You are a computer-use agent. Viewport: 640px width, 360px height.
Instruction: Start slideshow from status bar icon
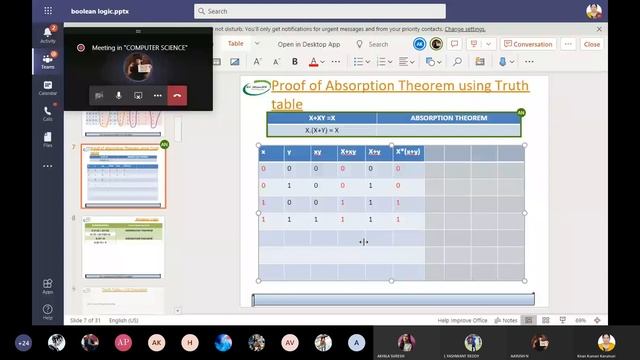[x=563, y=320]
